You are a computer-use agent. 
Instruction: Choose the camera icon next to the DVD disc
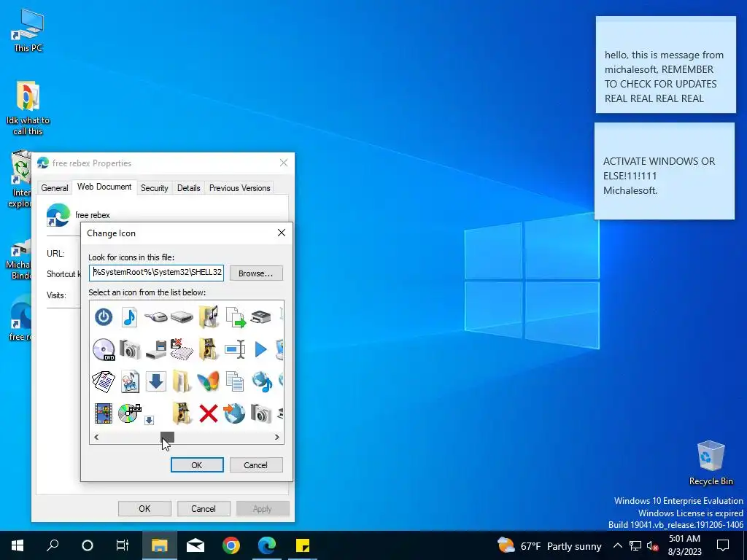point(130,349)
